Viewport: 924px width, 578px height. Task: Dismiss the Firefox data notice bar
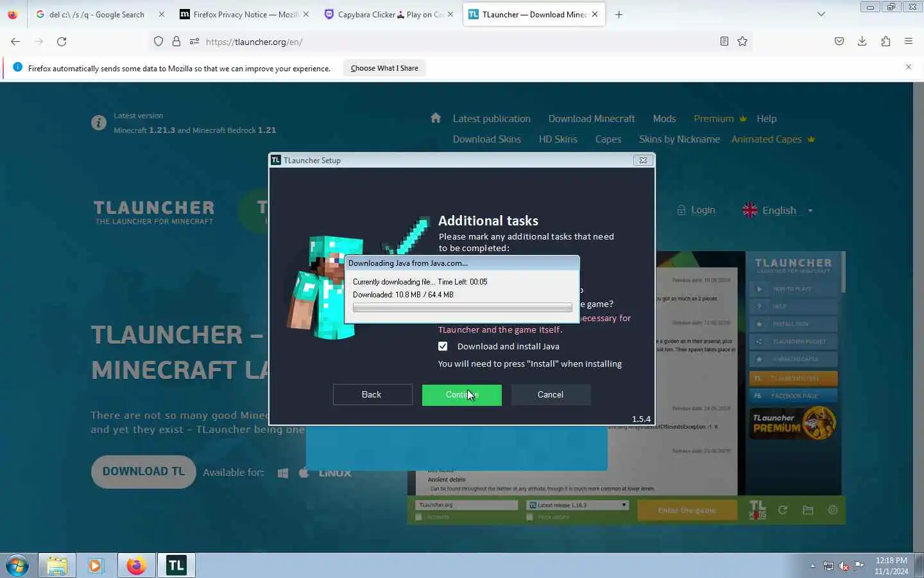point(909,67)
